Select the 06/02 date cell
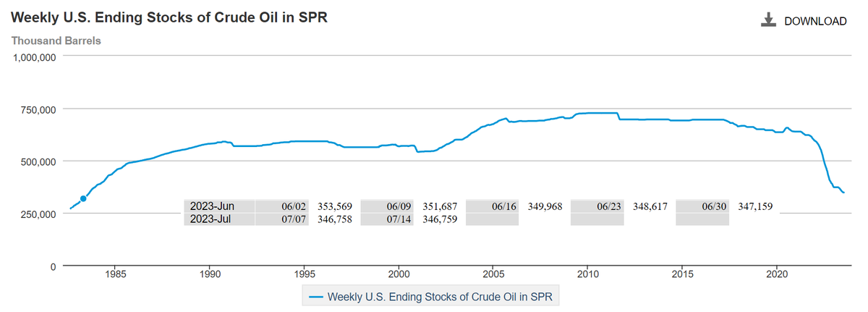 tap(281, 206)
